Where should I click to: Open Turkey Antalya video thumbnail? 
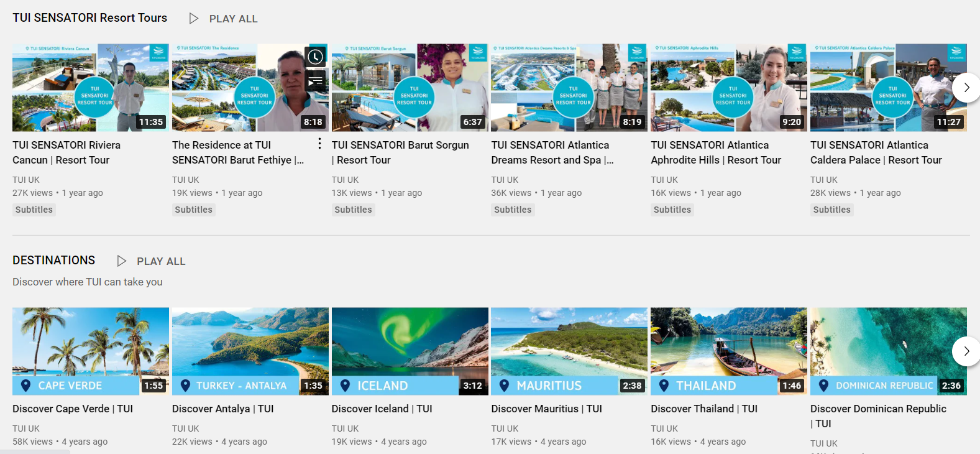point(250,351)
